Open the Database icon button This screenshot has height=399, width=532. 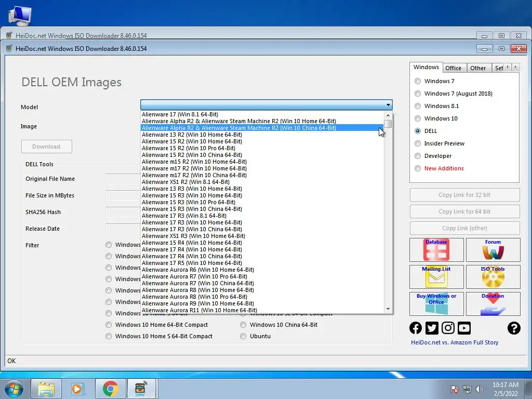436,250
